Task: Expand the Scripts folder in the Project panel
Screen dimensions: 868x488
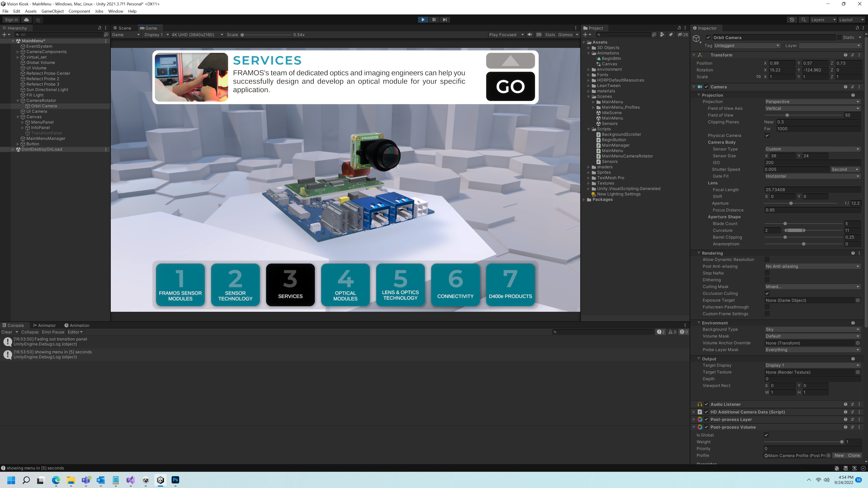Action: [x=589, y=129]
